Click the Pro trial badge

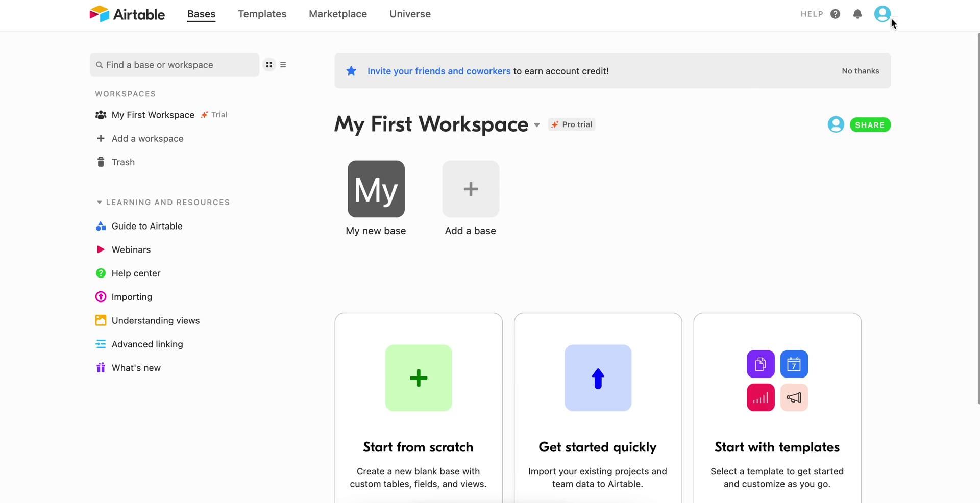pyautogui.click(x=572, y=124)
